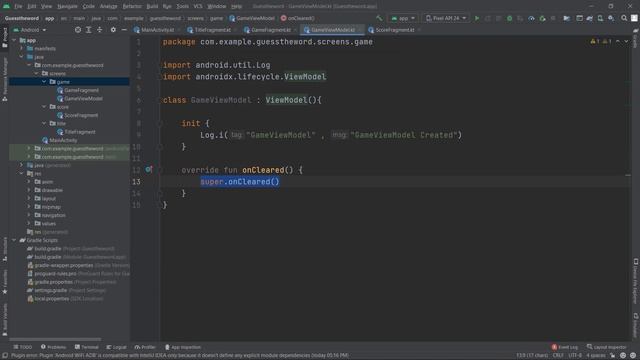Switch to GameFragment.kt editor tab

coord(270,30)
